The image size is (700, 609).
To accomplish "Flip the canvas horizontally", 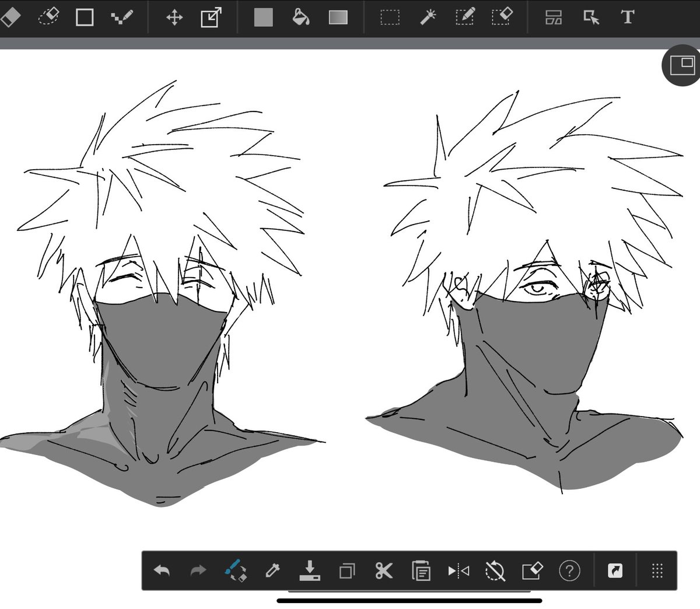I will [x=459, y=570].
